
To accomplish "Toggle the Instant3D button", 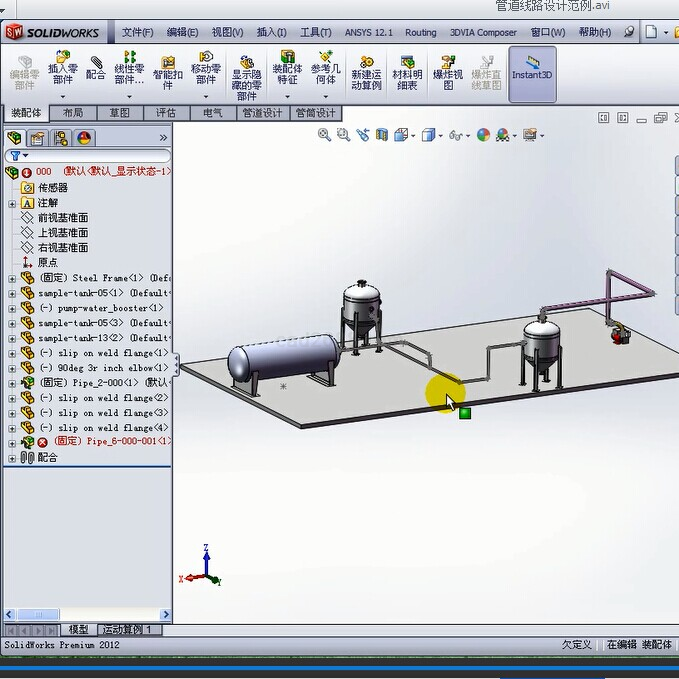I will 532,72.
